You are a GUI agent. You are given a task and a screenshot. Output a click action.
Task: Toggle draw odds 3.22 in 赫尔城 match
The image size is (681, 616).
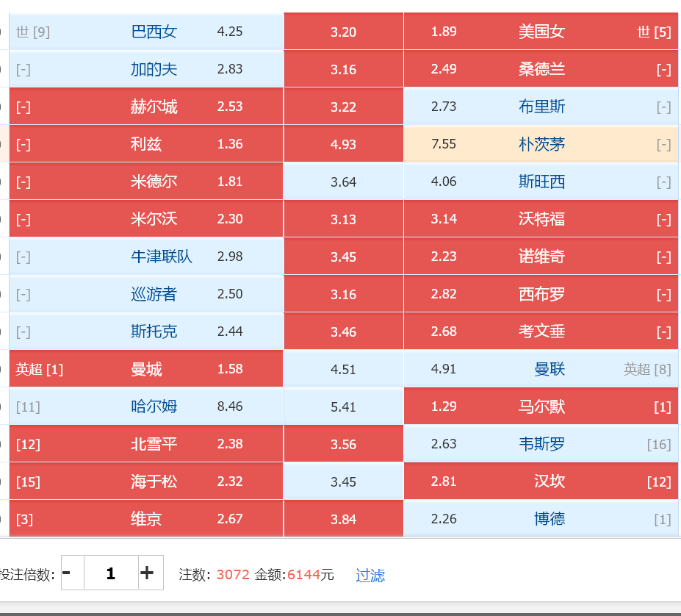tap(344, 106)
